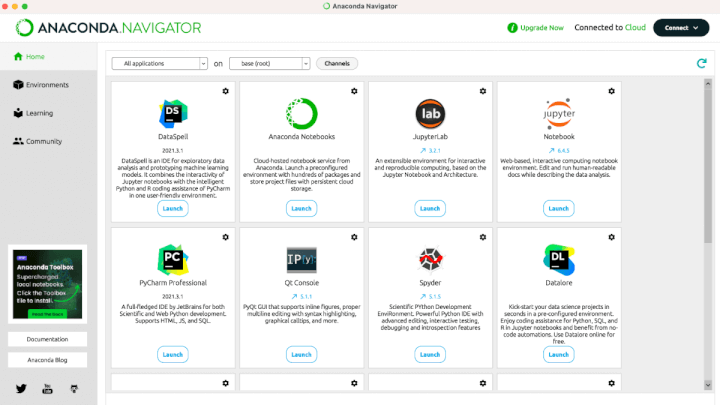Open the Documentation link button

[x=47, y=339]
